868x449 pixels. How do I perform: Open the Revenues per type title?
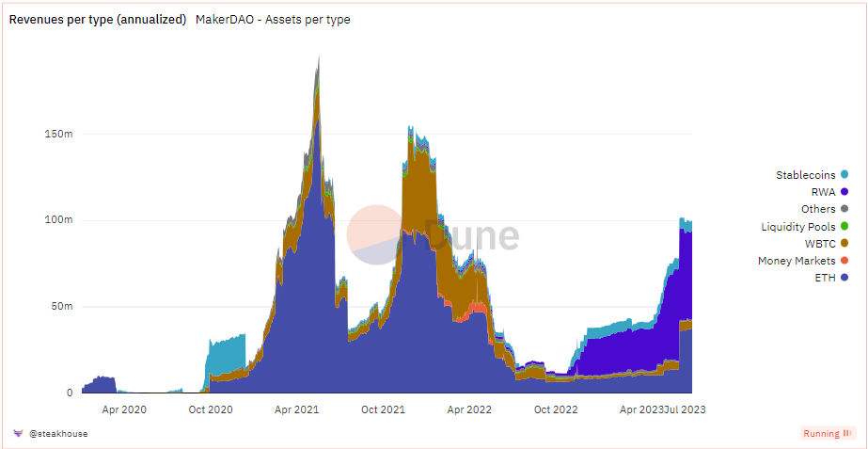point(98,20)
